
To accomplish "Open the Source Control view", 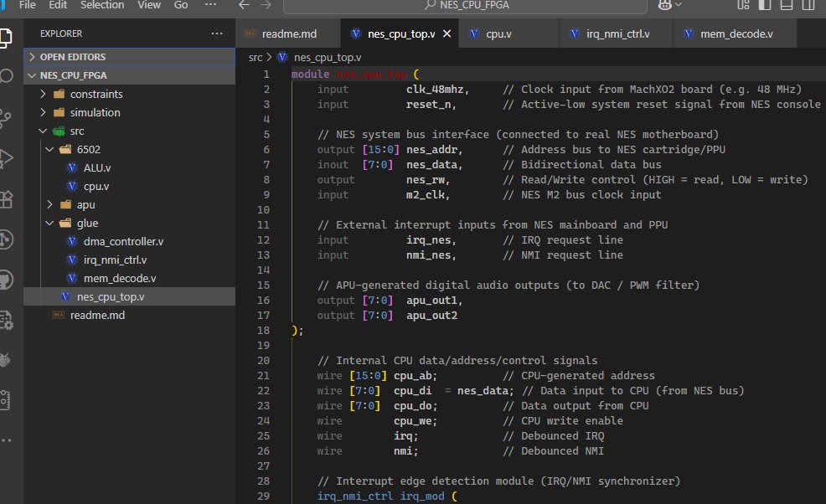I will [5, 118].
